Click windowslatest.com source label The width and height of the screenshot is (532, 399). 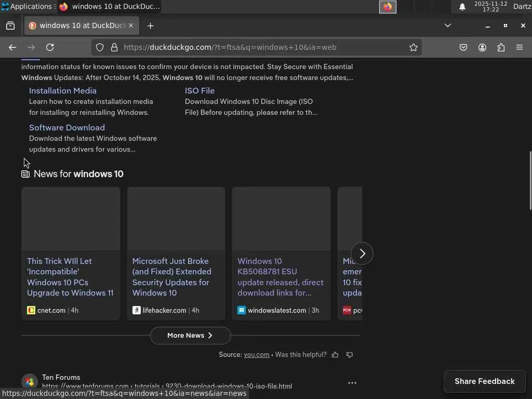point(277,310)
